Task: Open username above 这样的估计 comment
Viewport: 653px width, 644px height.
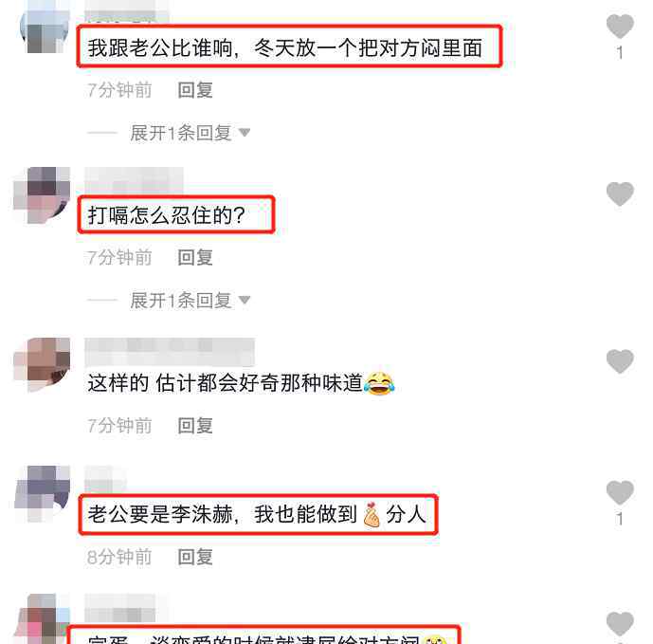Action: click(170, 352)
